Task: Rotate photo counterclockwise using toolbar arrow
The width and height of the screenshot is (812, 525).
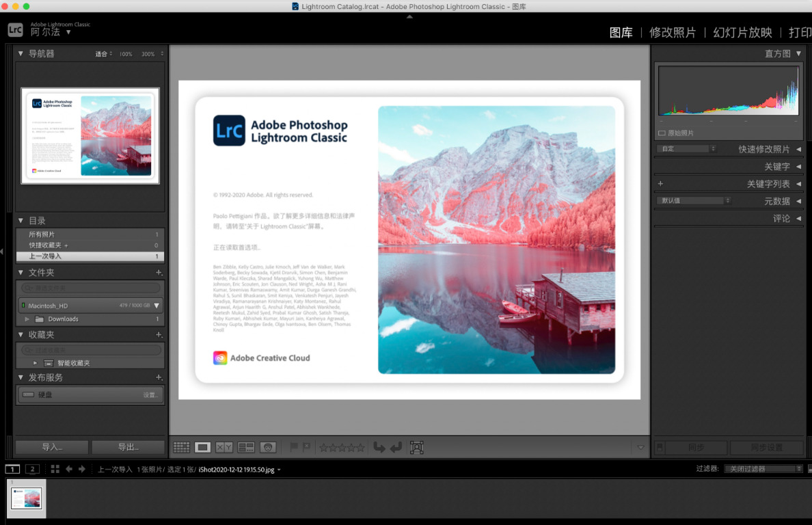Action: pyautogui.click(x=379, y=447)
